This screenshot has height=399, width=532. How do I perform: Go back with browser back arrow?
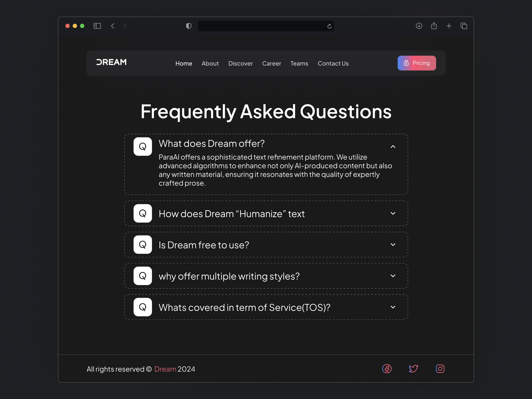pos(113,26)
